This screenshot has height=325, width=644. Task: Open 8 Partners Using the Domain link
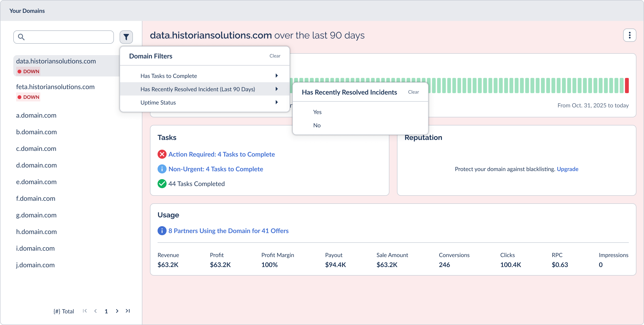[x=229, y=231]
